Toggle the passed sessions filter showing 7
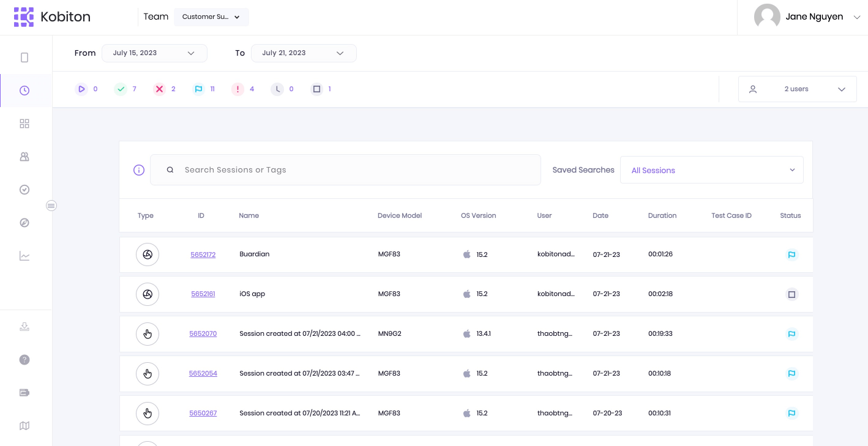The image size is (868, 446). coord(121,89)
